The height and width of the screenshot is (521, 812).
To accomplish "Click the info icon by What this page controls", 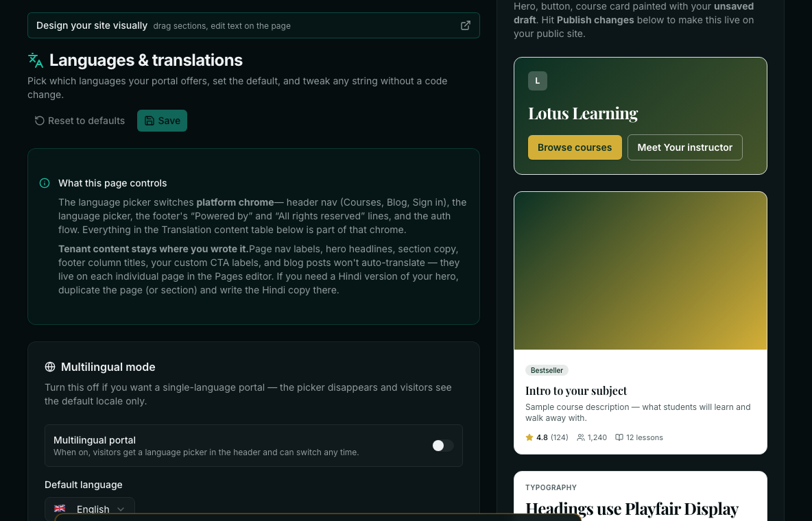I will 45,183.
